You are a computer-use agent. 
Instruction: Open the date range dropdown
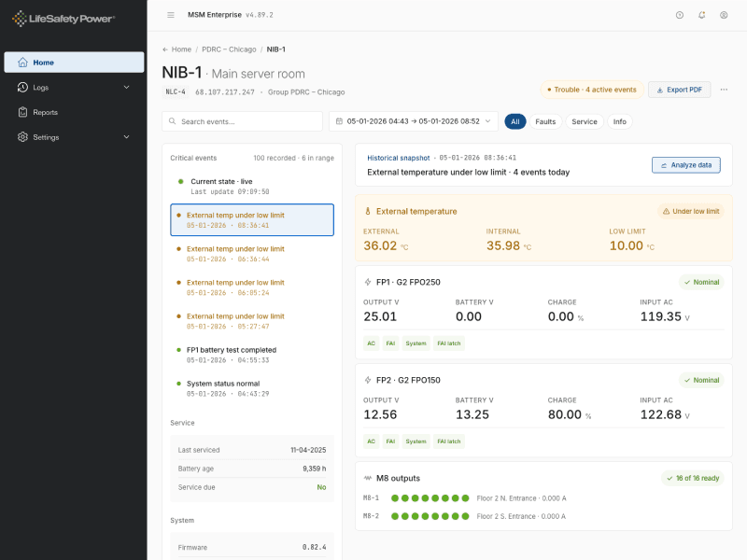point(413,121)
